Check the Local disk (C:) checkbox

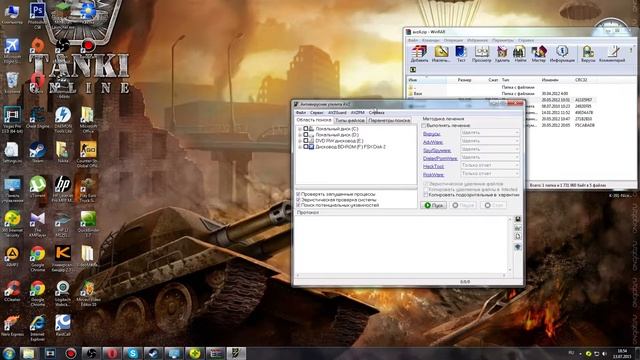[305, 129]
